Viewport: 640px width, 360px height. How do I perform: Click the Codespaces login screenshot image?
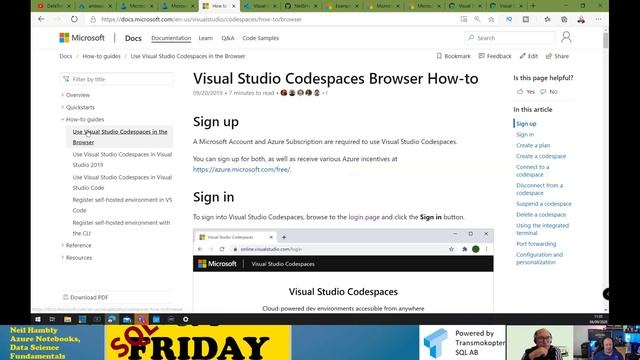click(x=343, y=271)
